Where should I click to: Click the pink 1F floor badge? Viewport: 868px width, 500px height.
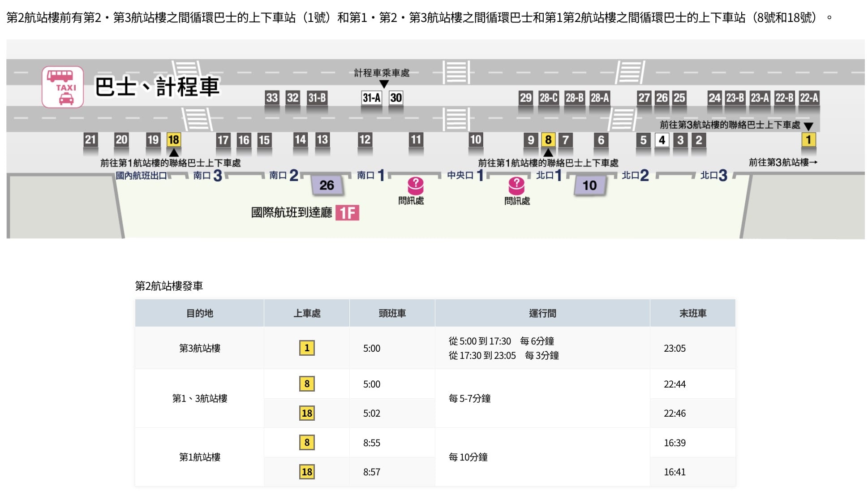[348, 212]
